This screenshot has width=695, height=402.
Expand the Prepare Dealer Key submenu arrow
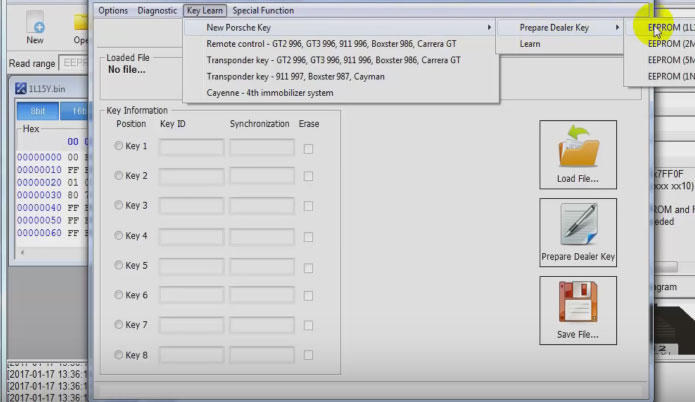(x=617, y=27)
